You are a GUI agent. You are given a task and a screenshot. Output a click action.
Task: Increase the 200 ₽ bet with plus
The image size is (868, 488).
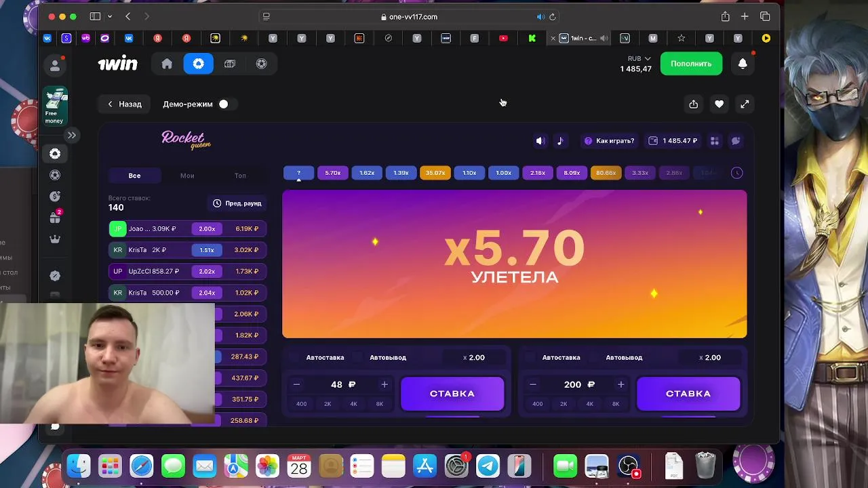point(620,384)
